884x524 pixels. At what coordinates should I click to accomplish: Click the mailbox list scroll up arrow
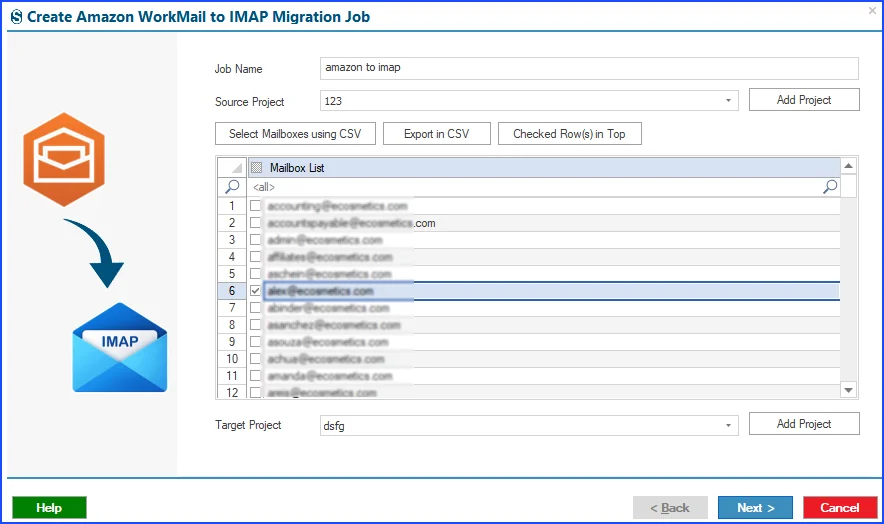click(848, 166)
